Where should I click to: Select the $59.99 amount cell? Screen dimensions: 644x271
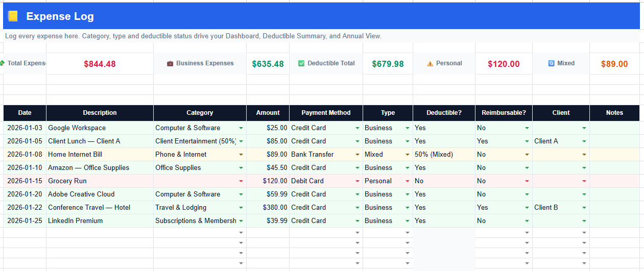coord(268,194)
